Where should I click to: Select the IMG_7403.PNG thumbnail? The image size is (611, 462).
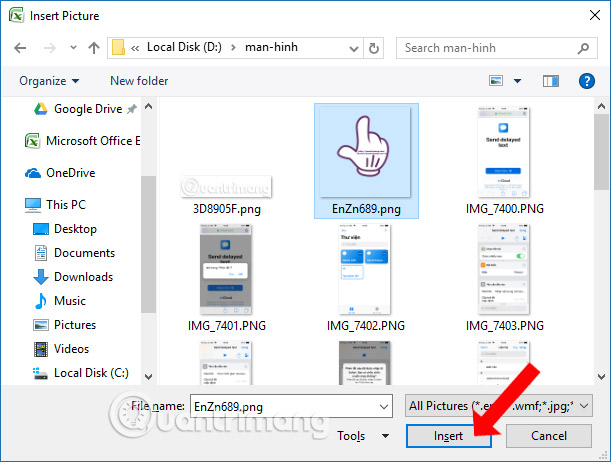click(x=504, y=269)
